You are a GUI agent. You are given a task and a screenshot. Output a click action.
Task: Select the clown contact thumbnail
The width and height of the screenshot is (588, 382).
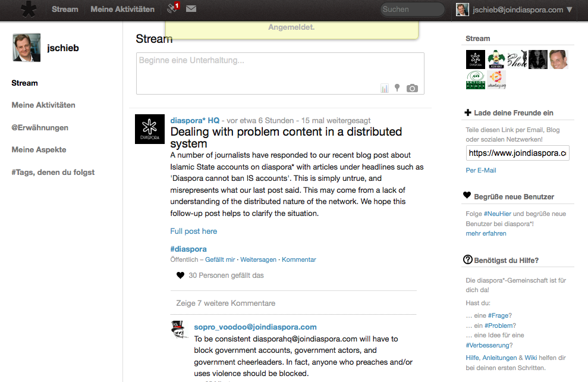pos(496,60)
